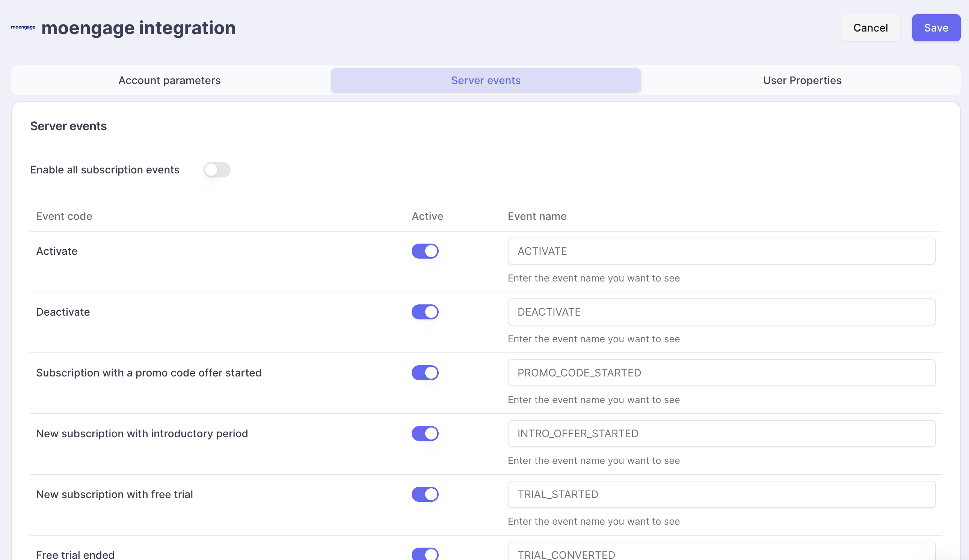Image resolution: width=969 pixels, height=560 pixels.
Task: Focus the DEACTIVATE event name field
Action: click(721, 312)
